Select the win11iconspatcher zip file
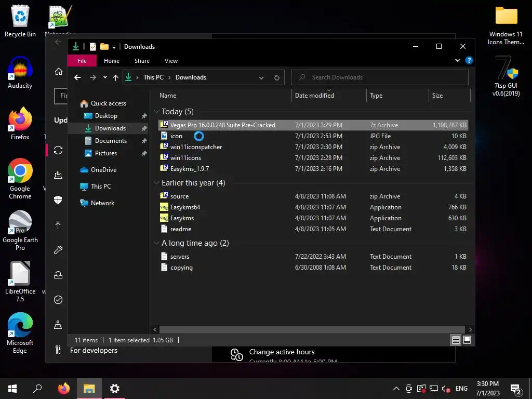The width and height of the screenshot is (532, 399). (313, 147)
